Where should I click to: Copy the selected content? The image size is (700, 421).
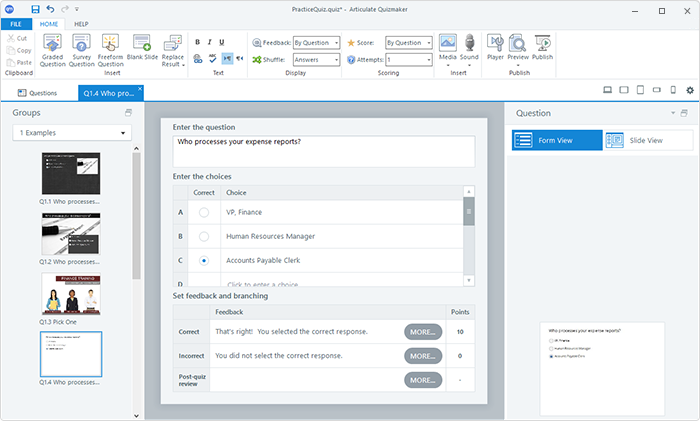19,50
